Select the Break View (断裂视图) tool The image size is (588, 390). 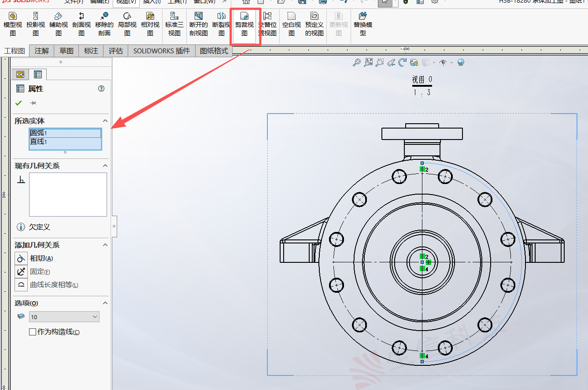[222, 24]
